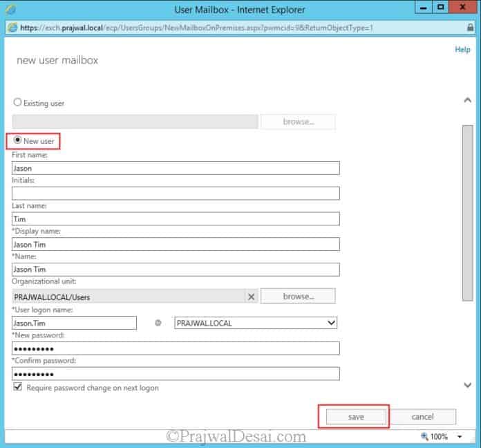The image size is (481, 448).
Task: Focus the Name field
Action: pos(176,270)
